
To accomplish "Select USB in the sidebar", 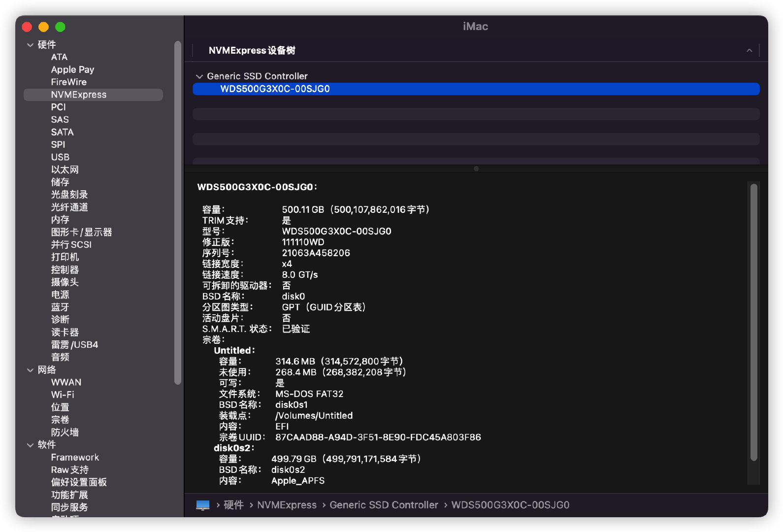I will point(60,157).
